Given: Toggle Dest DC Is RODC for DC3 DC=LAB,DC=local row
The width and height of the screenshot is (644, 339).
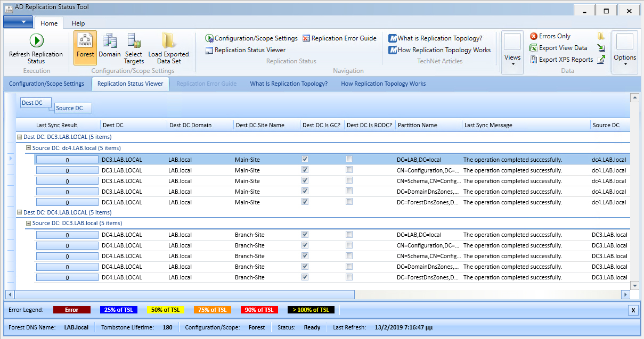Looking at the screenshot, I should [x=349, y=159].
